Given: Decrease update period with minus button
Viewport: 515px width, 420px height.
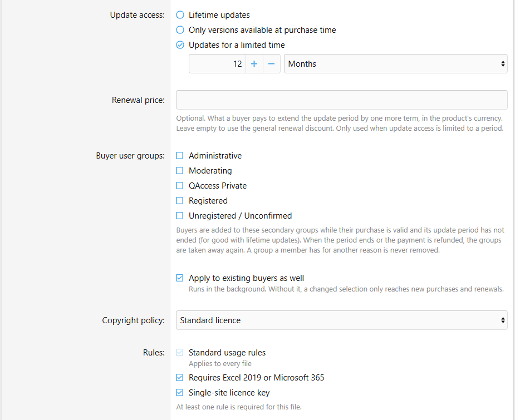Looking at the screenshot, I should [x=271, y=63].
